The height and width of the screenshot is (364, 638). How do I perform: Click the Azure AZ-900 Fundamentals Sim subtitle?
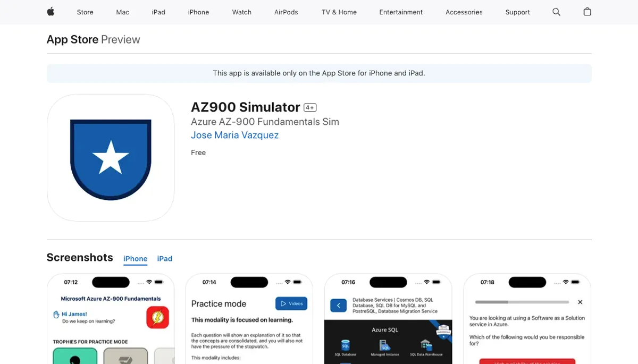265,122
